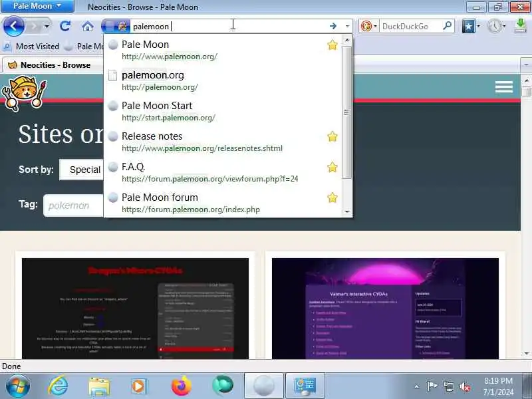Click into the DuckDuckGo search field
532x399 pixels.
click(410, 26)
